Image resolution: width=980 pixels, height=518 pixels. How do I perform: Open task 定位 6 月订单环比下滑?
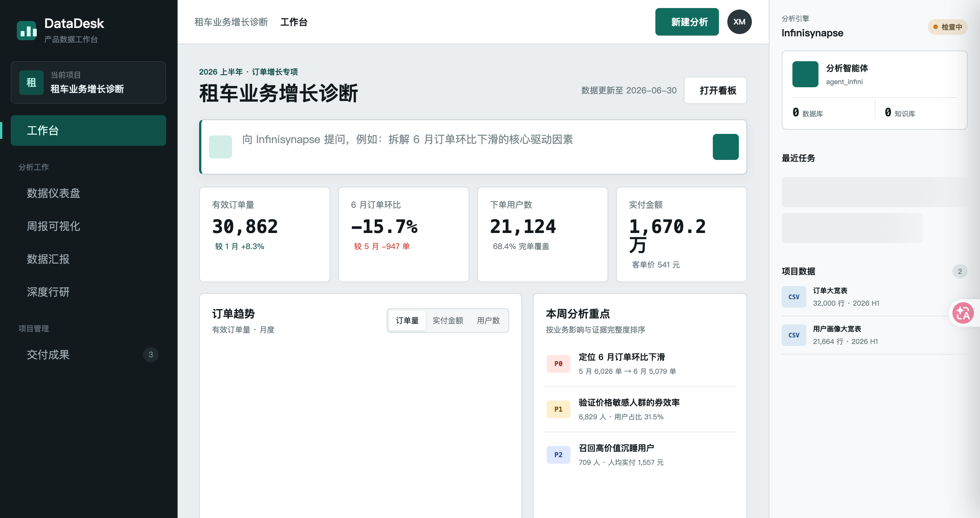click(640, 364)
